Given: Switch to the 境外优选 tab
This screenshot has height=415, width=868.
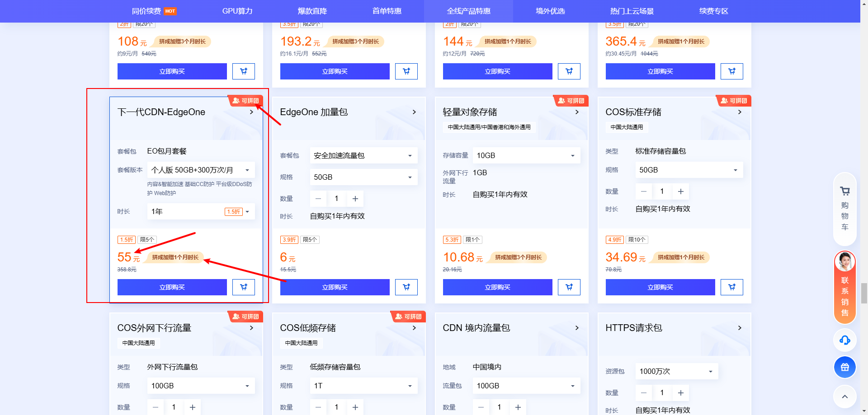Looking at the screenshot, I should 550,11.
